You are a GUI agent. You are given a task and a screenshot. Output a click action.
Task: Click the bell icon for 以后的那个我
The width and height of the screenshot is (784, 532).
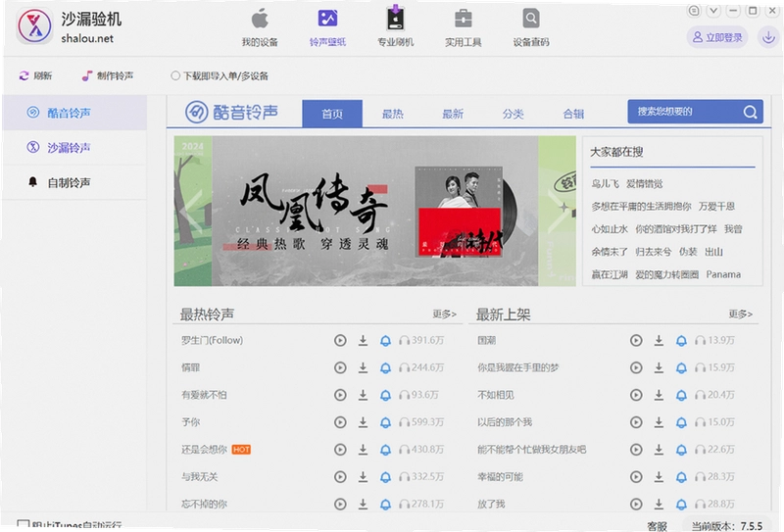(681, 422)
